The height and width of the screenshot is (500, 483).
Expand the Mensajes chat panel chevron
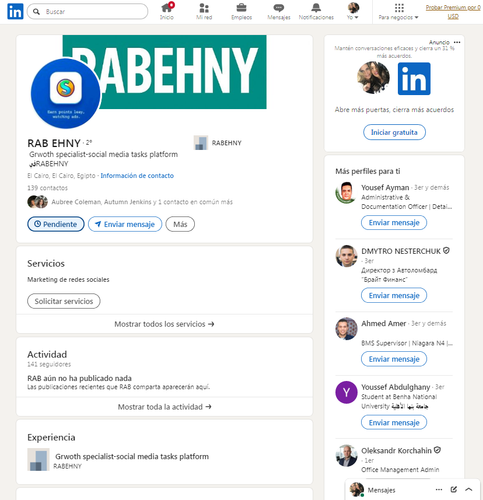[468, 489]
